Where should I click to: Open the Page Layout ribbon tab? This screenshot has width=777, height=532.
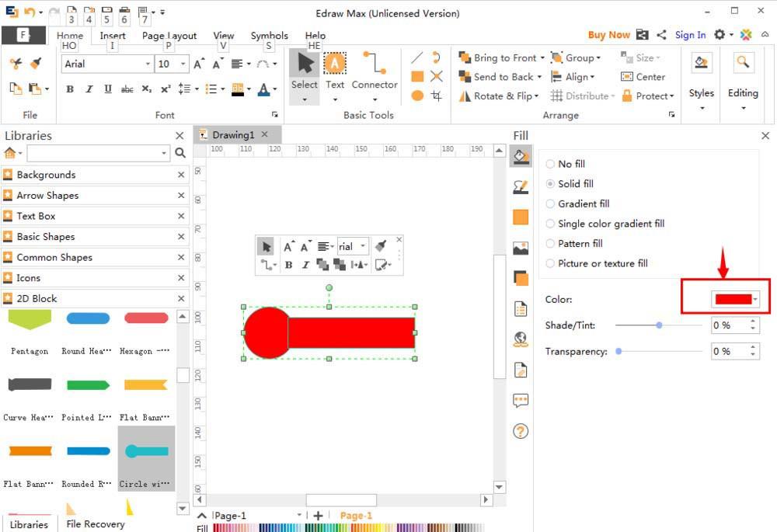(x=169, y=36)
